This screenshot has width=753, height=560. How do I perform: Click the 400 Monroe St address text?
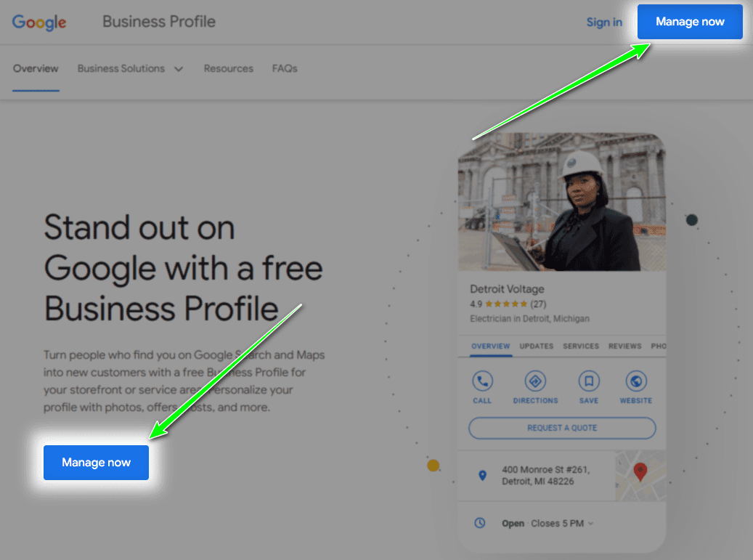[x=546, y=476]
